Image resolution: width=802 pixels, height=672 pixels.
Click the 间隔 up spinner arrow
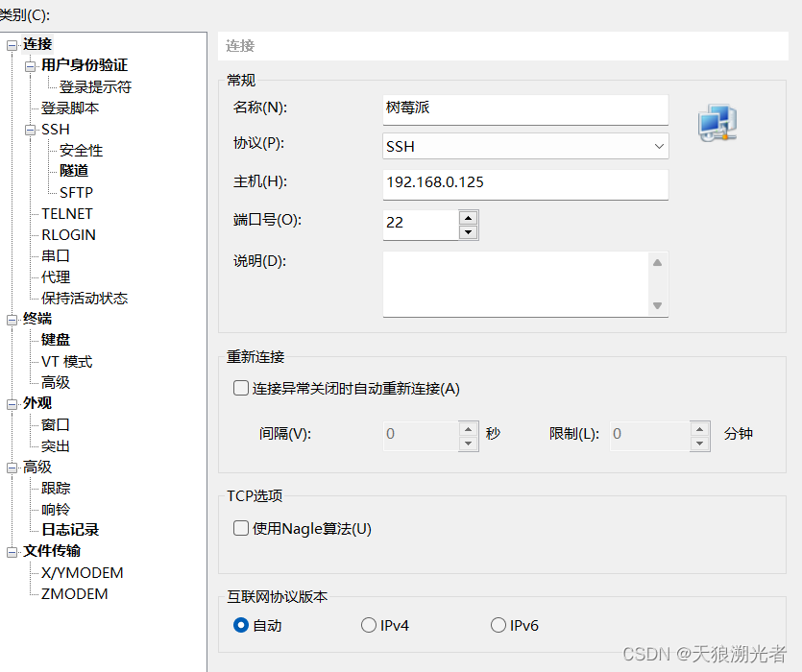(x=468, y=428)
